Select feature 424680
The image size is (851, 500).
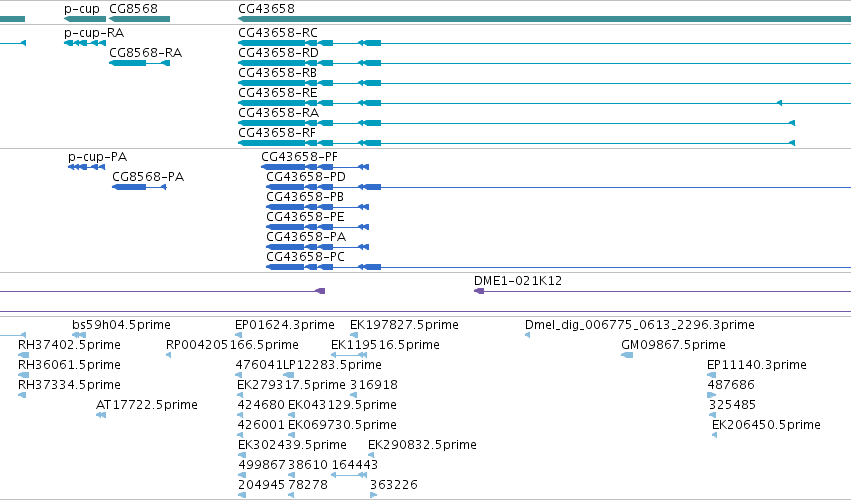point(240,415)
